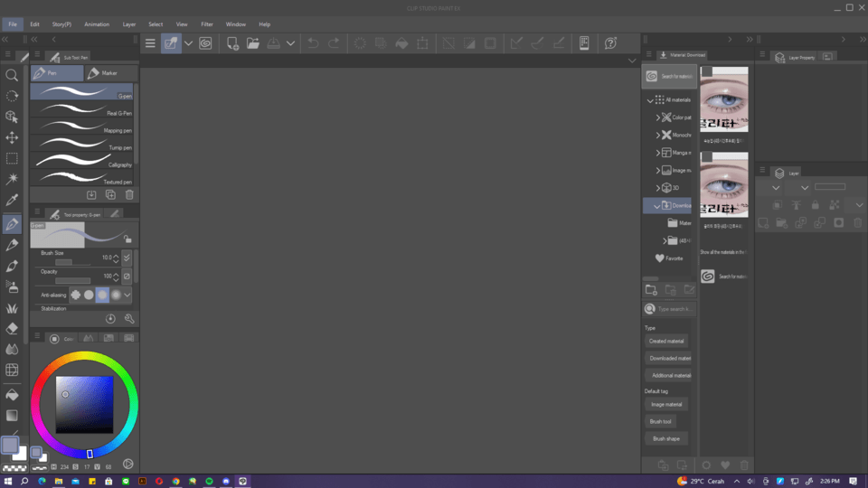Click the Image material tag button
Image resolution: width=868 pixels, height=488 pixels.
(x=666, y=405)
